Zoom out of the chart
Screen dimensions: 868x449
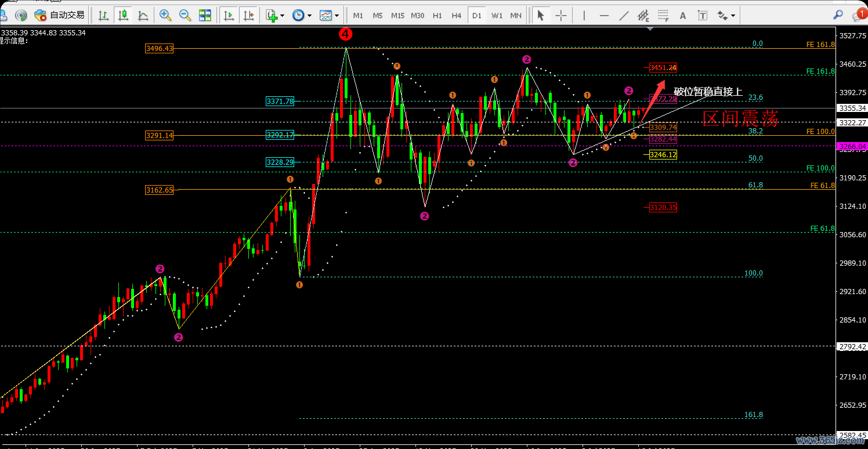[185, 16]
